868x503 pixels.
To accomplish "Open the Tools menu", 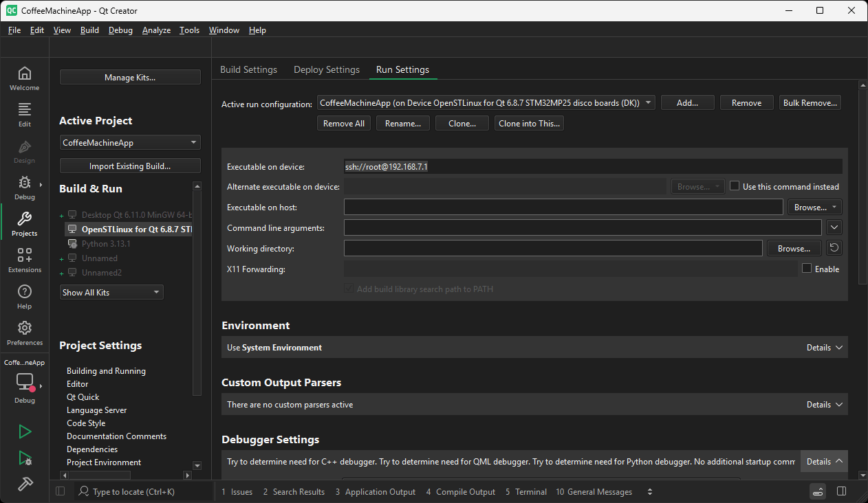I will [x=189, y=30].
